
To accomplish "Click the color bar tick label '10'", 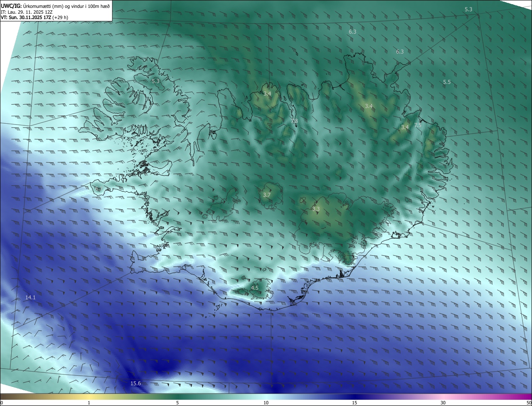I will tap(266, 403).
